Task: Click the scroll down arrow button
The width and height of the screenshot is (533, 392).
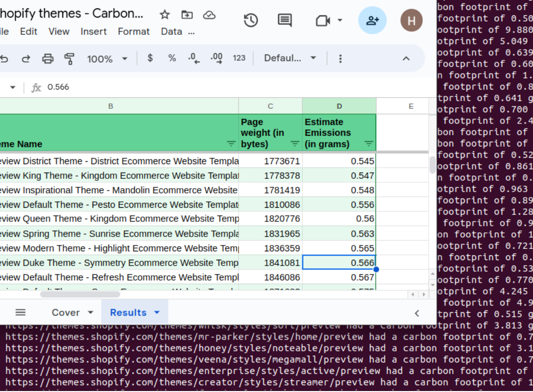Action: click(x=433, y=285)
